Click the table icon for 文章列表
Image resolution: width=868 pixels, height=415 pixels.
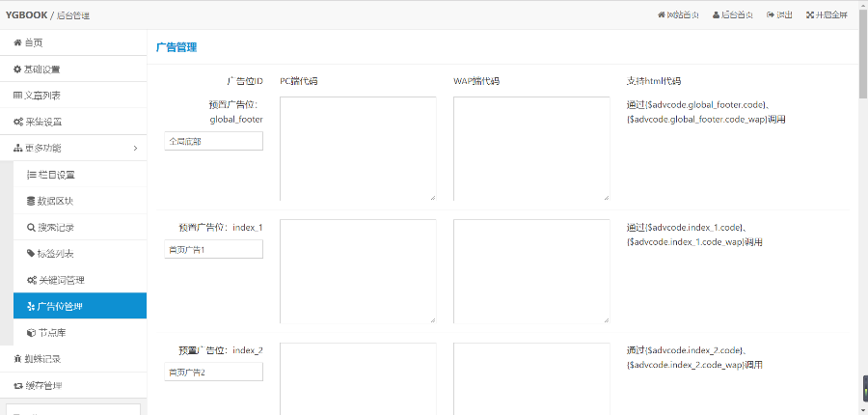tap(17, 96)
